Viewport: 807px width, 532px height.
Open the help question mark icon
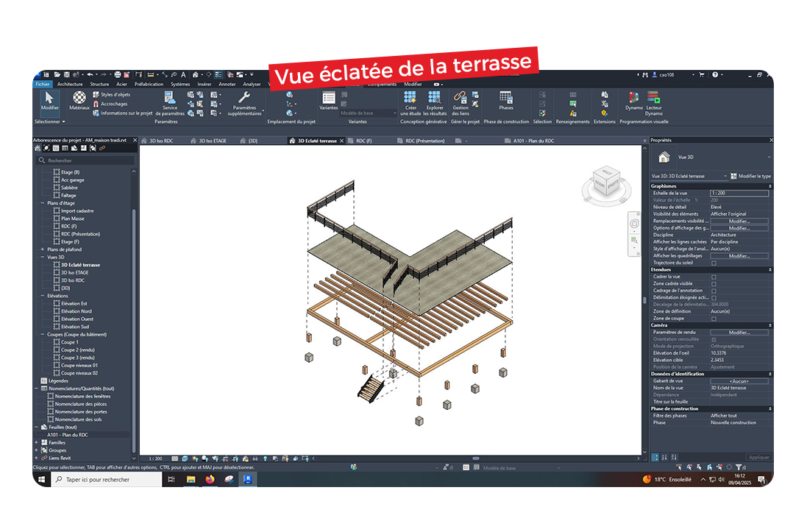pos(715,74)
